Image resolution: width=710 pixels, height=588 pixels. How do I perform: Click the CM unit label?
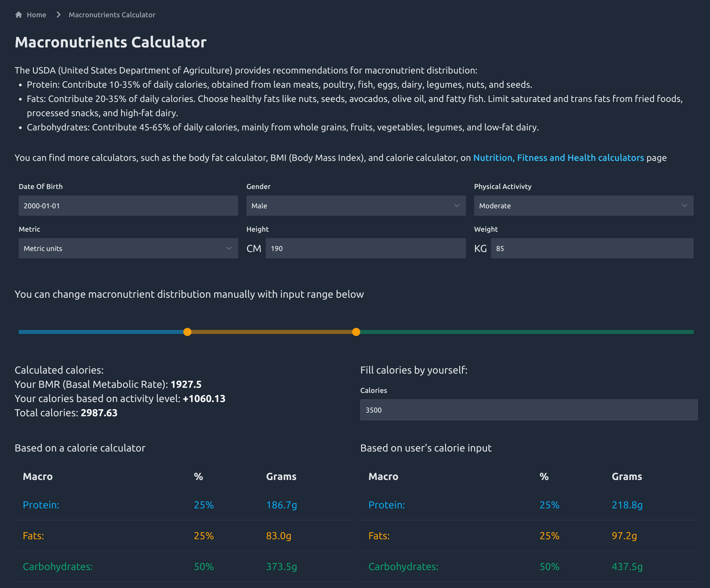click(x=254, y=248)
